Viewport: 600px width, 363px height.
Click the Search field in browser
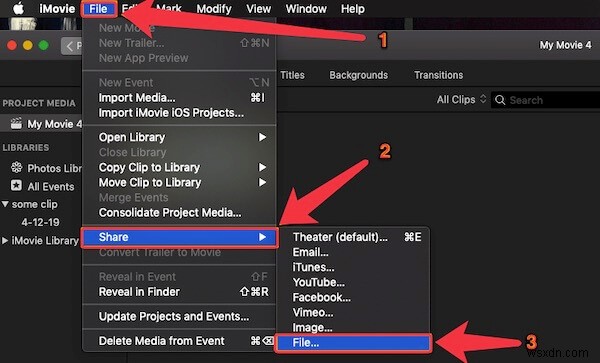[545, 100]
